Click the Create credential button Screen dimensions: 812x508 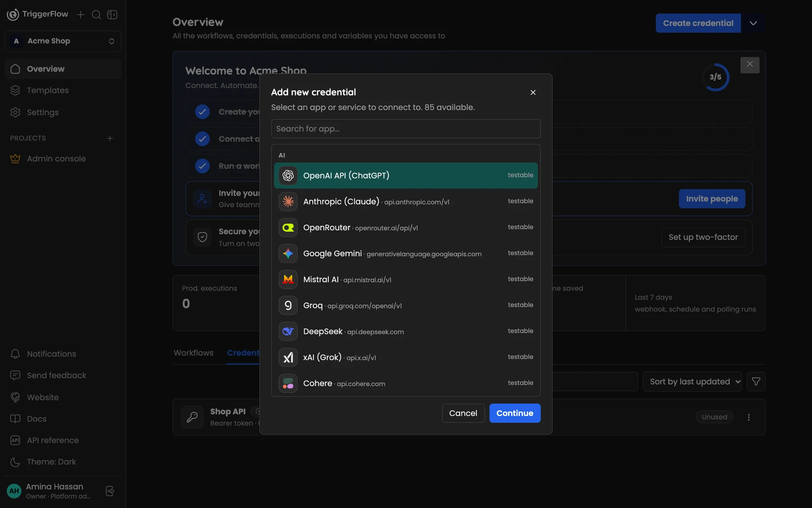(698, 23)
